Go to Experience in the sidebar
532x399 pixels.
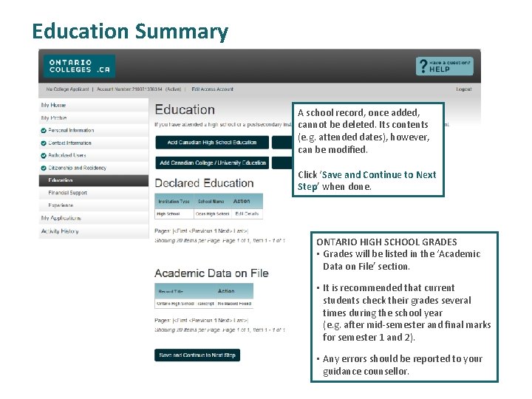(x=94, y=205)
